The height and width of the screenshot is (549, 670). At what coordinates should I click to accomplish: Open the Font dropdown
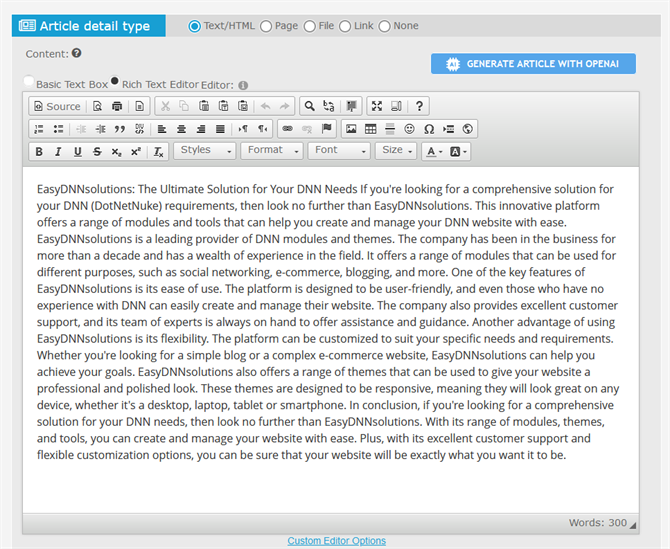pyautogui.click(x=339, y=151)
